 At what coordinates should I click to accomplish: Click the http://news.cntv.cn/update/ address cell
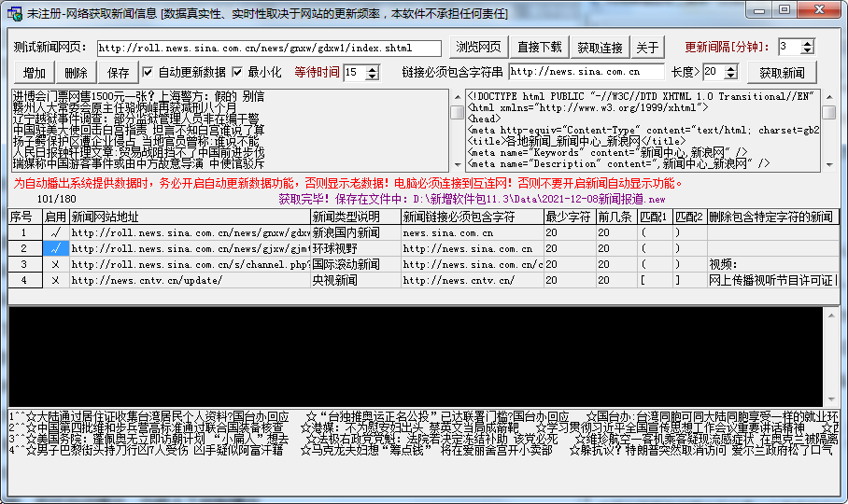(x=190, y=280)
